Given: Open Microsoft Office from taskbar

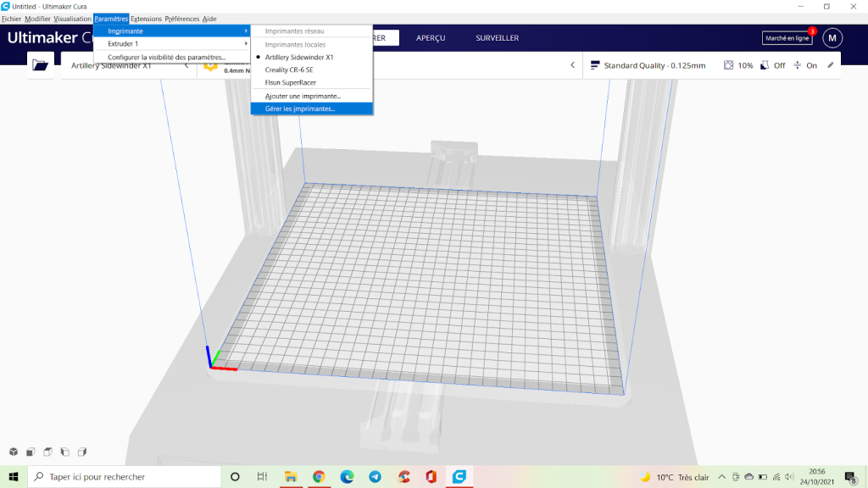Looking at the screenshot, I should [x=431, y=477].
